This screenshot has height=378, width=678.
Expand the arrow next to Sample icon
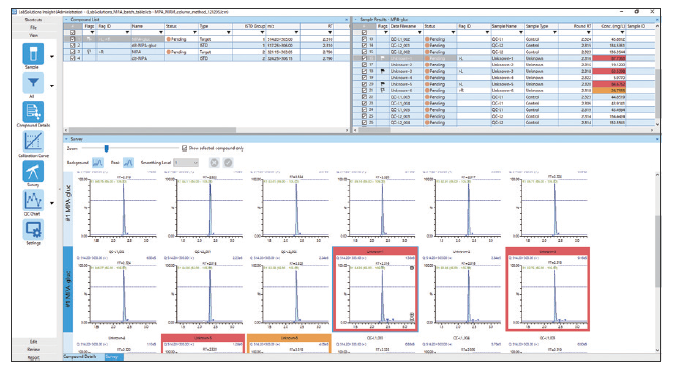tap(52, 57)
